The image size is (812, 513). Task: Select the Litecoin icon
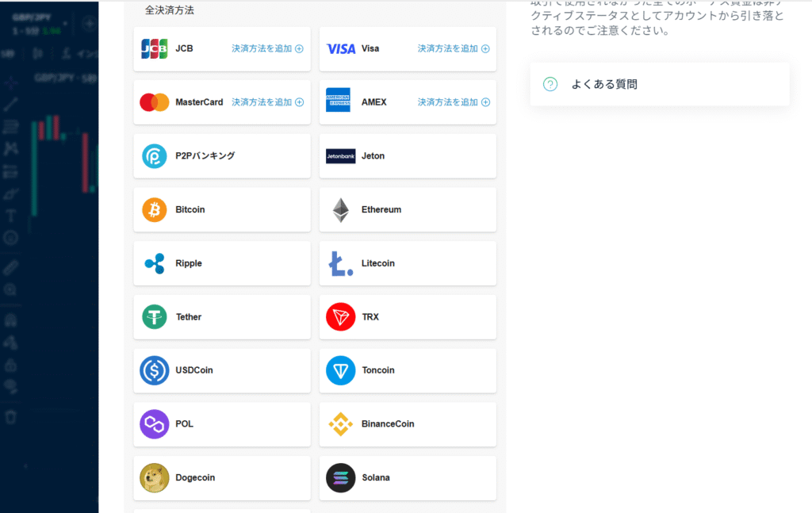pos(341,263)
